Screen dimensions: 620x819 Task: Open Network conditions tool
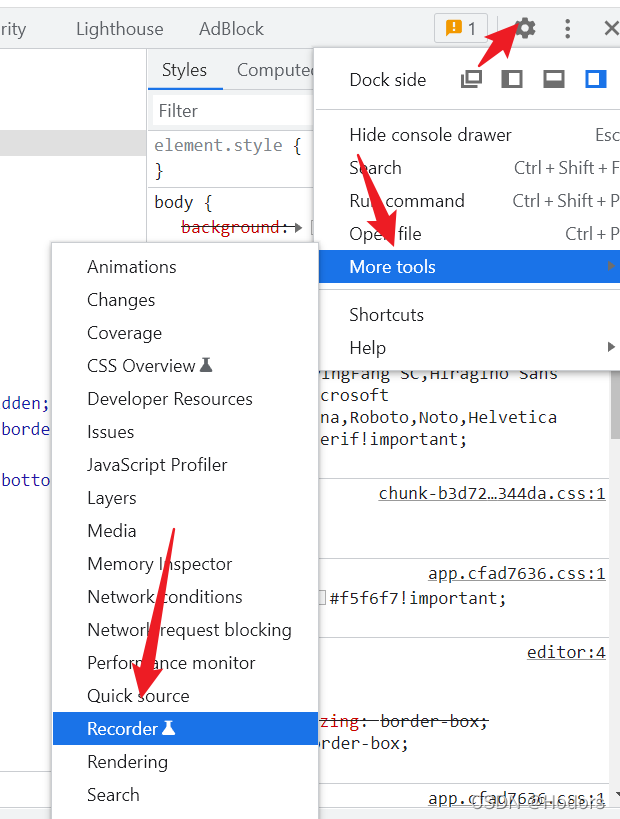coord(185,596)
